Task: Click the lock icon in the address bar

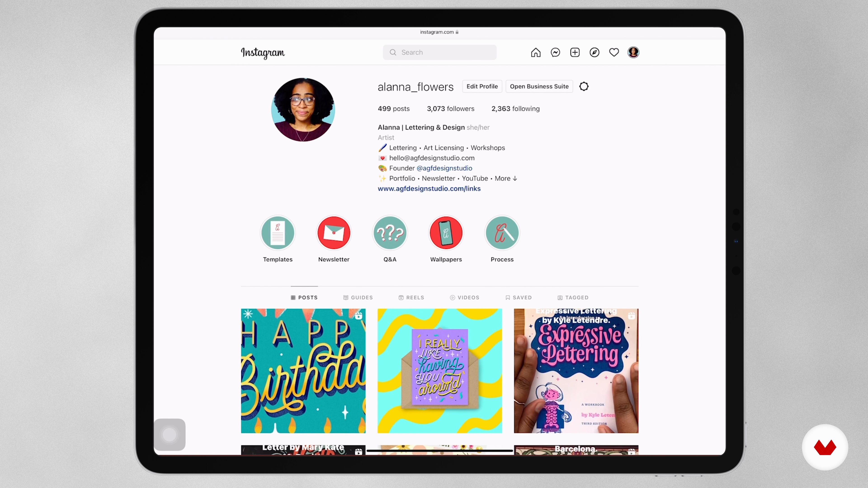Action: [x=457, y=32]
